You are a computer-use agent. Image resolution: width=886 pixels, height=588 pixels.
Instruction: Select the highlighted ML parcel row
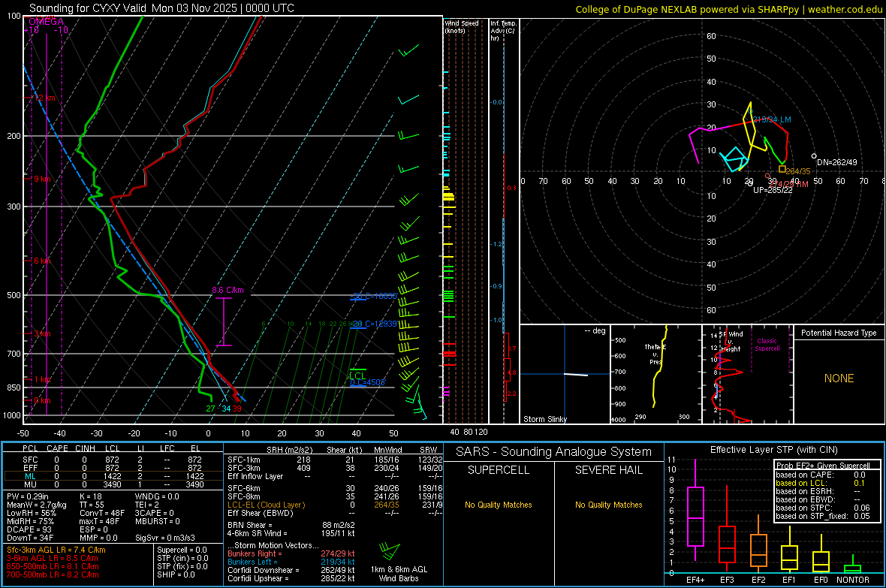[x=113, y=476]
